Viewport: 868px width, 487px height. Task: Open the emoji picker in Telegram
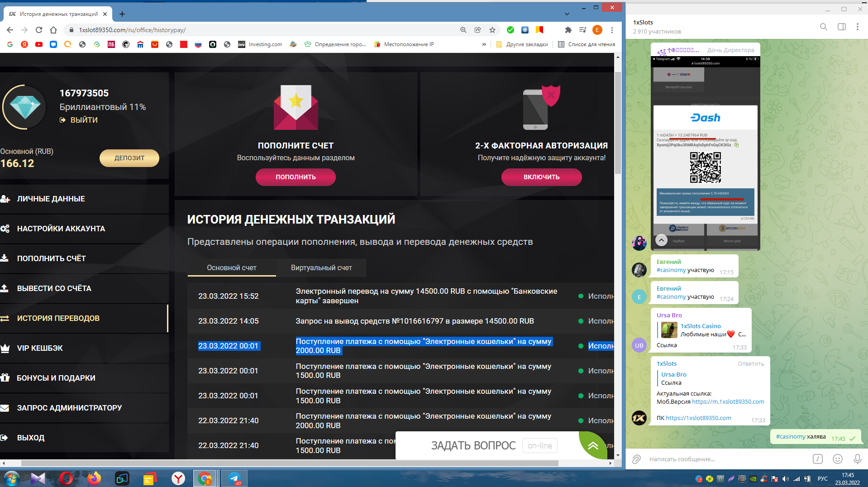click(838, 459)
